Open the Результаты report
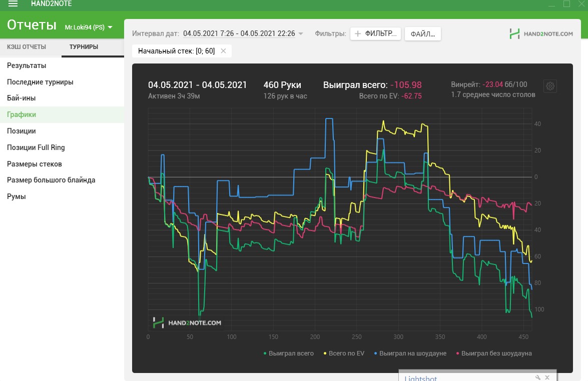 [62, 65]
